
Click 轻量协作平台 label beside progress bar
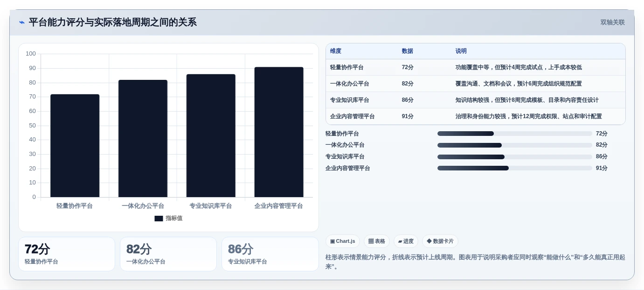tap(342, 134)
